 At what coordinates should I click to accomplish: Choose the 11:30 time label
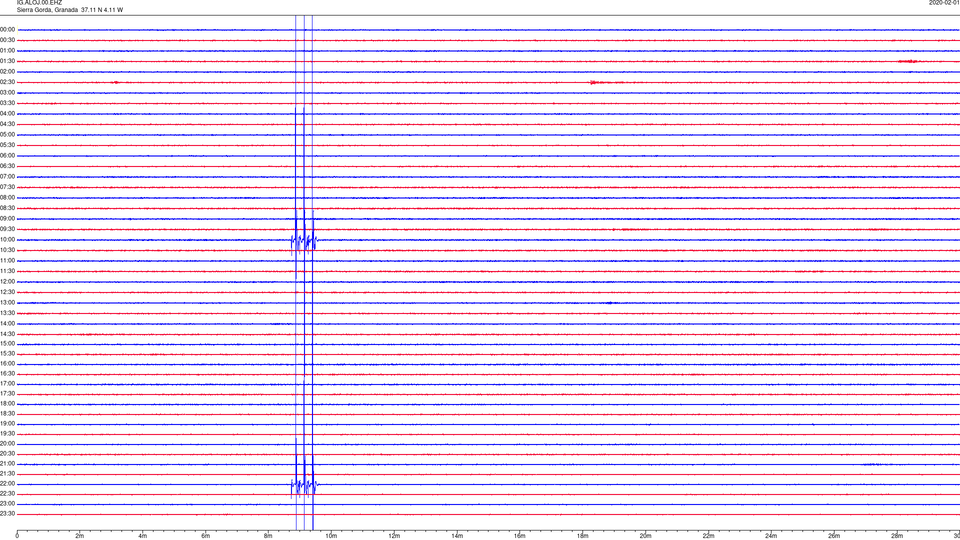[7, 271]
